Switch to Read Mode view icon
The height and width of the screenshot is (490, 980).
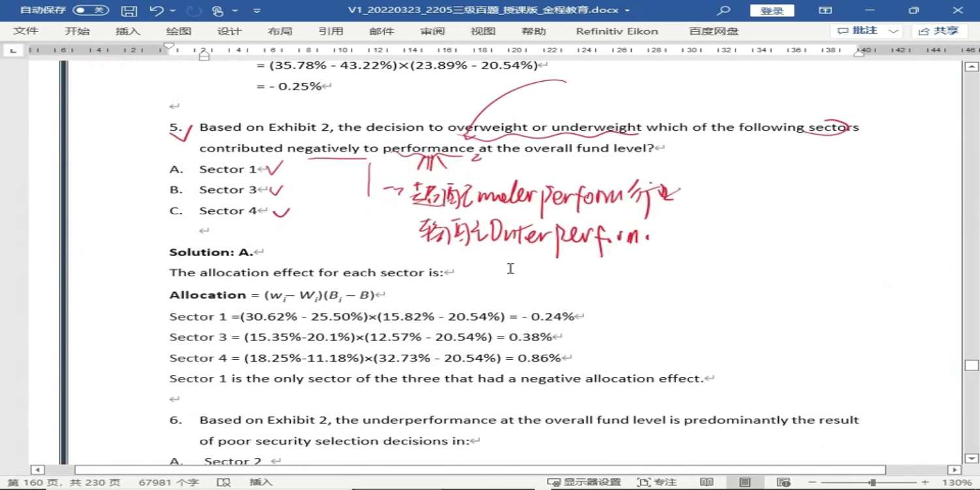pos(706,482)
